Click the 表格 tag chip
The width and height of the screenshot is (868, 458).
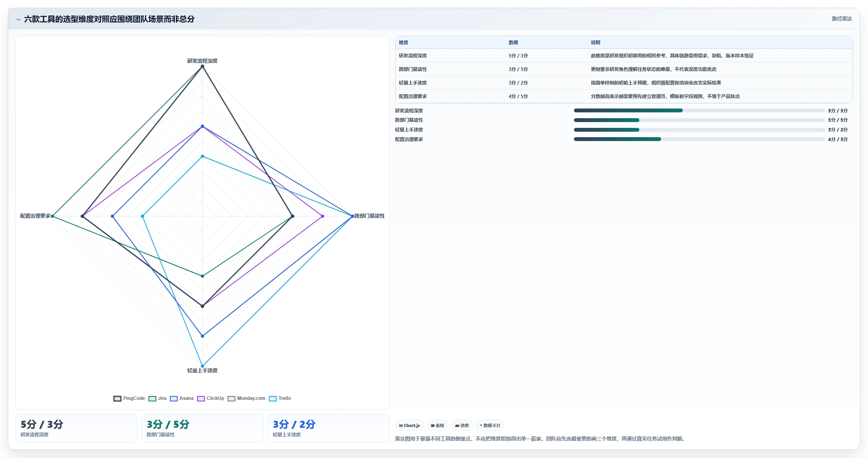(437, 425)
